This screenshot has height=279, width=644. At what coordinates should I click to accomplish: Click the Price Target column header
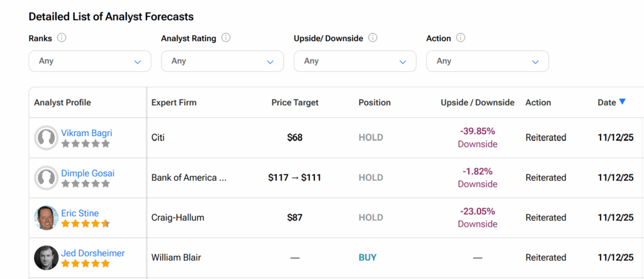[x=295, y=102]
